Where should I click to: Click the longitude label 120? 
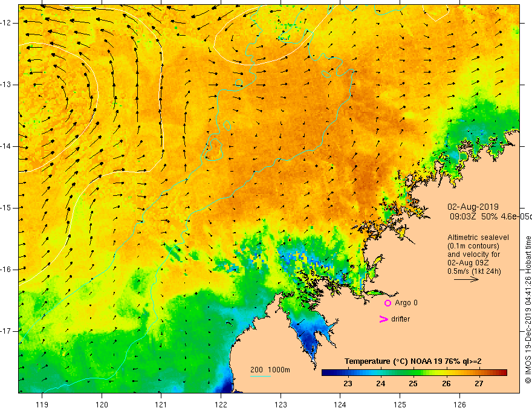pyautogui.click(x=102, y=404)
